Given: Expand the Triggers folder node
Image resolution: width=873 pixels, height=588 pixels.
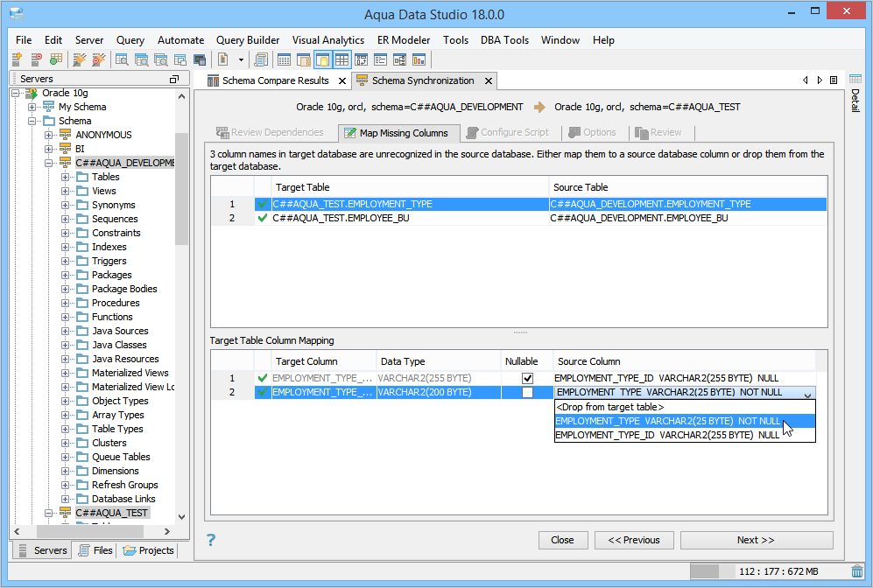Looking at the screenshot, I should tap(66, 261).
